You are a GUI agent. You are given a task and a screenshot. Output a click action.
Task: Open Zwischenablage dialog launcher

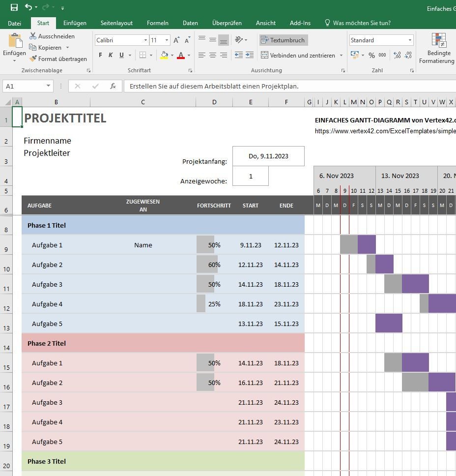[x=88, y=70]
